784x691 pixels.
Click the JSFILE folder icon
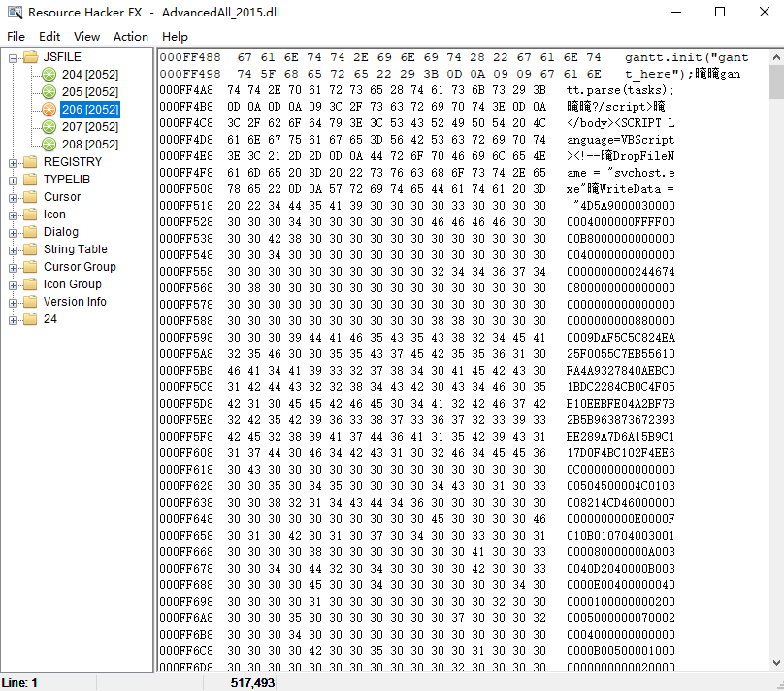[x=31, y=57]
